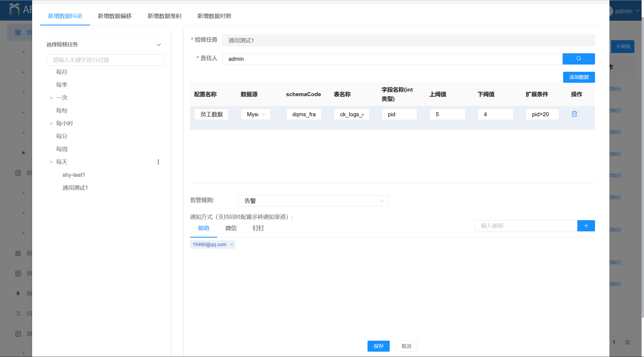Click the 取消 button
Viewport: 644px width, 357px height.
(406, 346)
